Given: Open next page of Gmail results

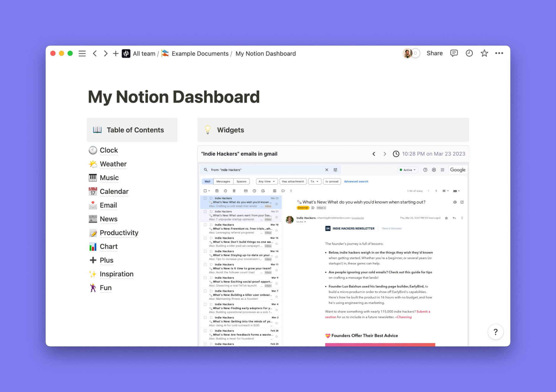Looking at the screenshot, I should click(436, 191).
